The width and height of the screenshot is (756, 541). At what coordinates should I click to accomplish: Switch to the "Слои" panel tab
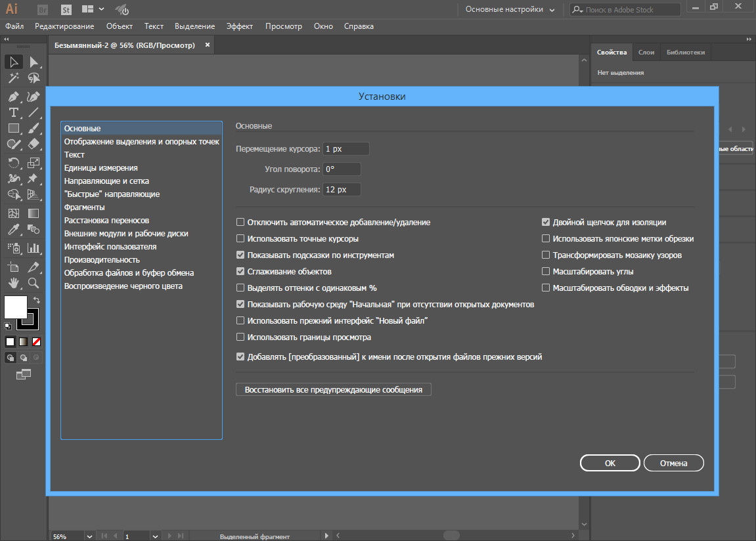point(646,53)
